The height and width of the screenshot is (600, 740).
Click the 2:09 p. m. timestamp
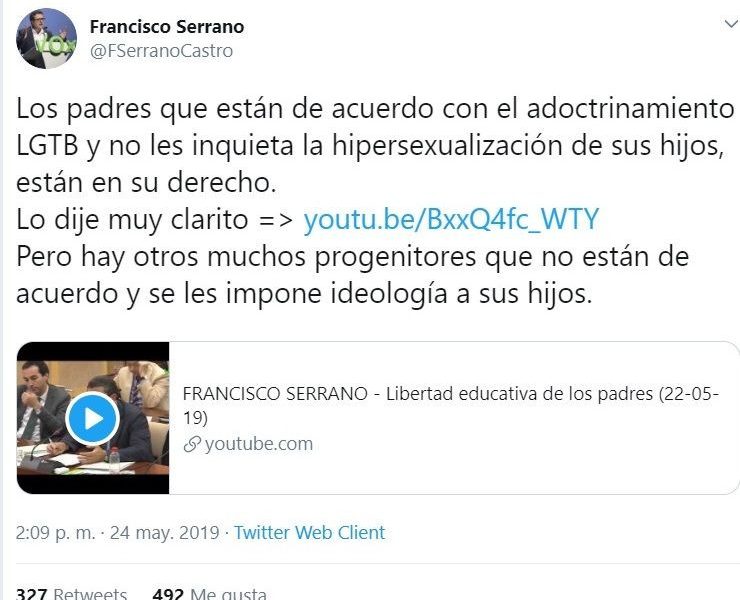(x=55, y=532)
